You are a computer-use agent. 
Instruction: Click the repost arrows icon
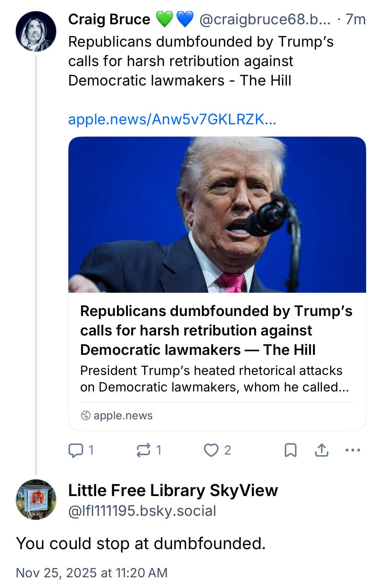pos(143,450)
